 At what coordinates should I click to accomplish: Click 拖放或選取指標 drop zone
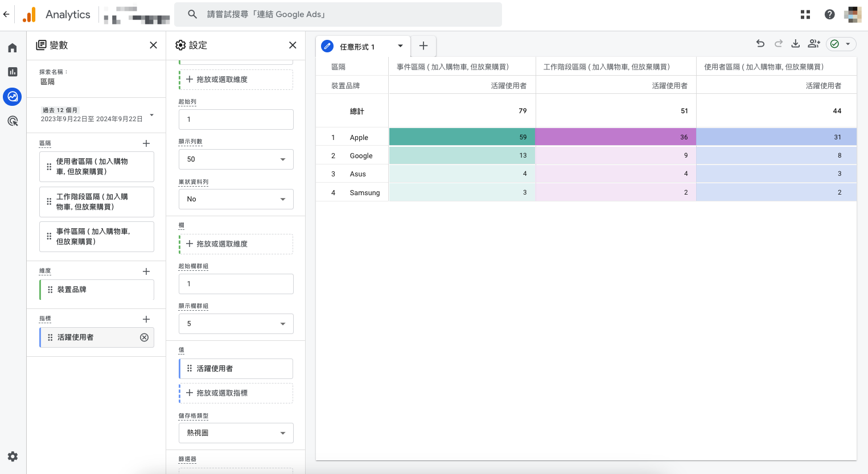(236, 393)
